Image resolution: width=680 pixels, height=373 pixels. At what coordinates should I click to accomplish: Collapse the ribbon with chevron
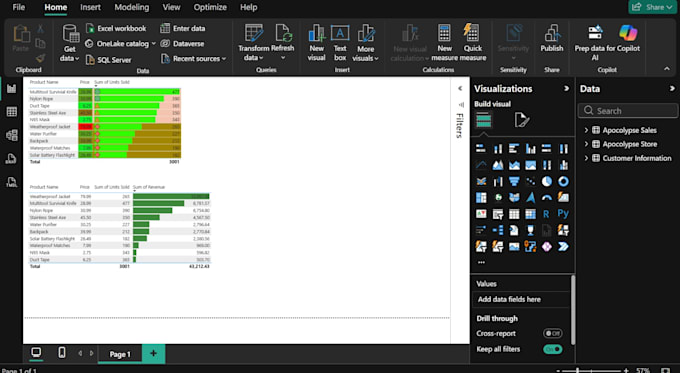point(667,69)
